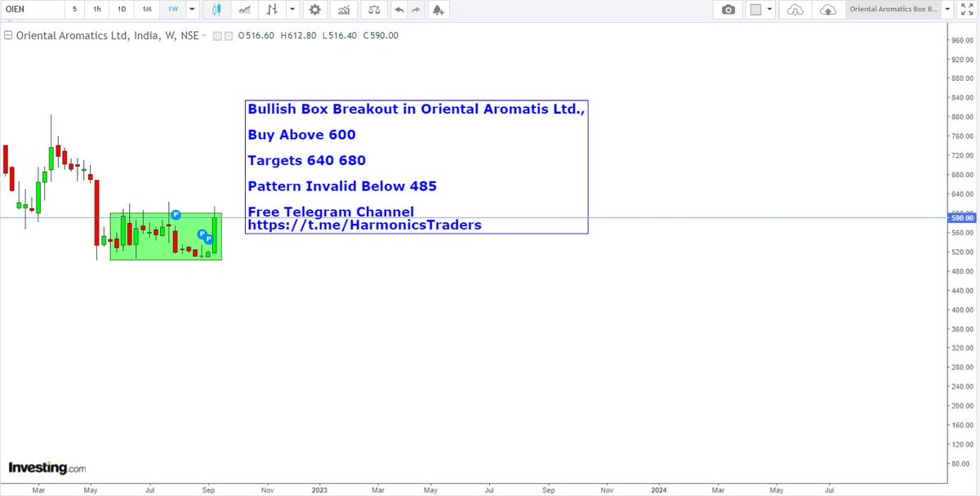
Task: Undo the last chart action
Action: [399, 9]
